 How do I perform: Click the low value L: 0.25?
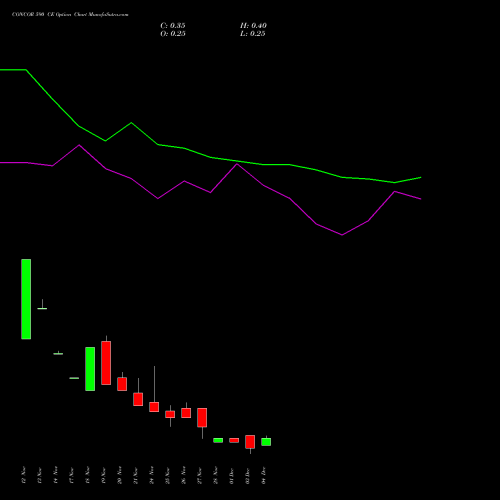point(252,34)
